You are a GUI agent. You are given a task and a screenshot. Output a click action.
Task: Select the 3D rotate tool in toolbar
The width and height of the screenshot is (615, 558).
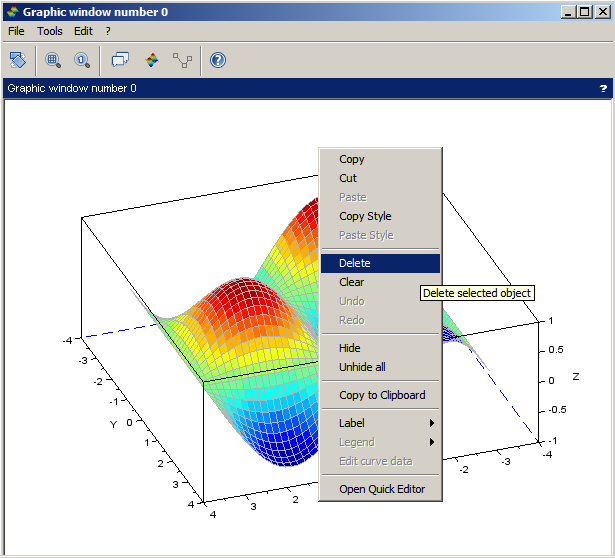point(18,60)
